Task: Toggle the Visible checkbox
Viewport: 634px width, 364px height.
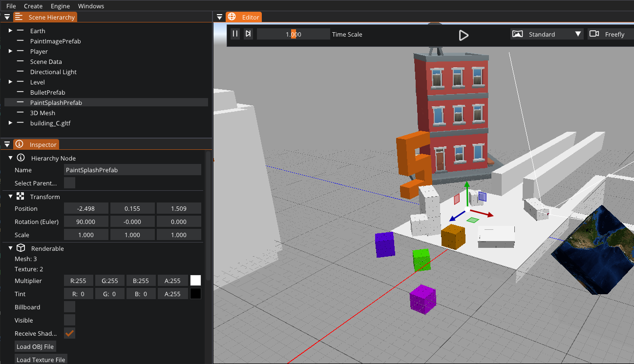Action: (x=69, y=320)
